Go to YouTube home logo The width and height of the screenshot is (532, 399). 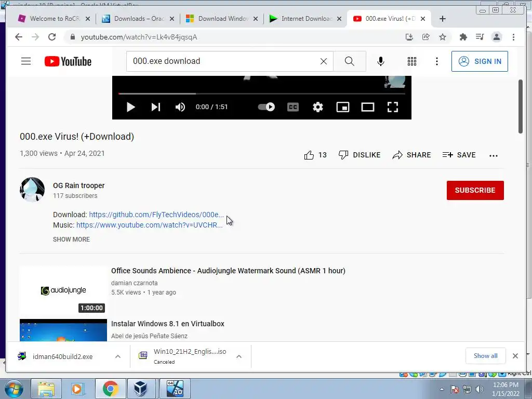[68, 61]
